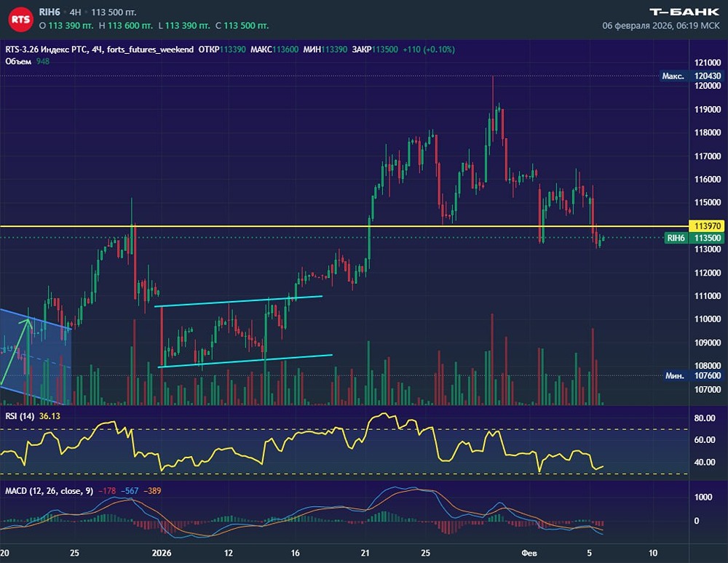The image size is (728, 563).
Task: Click the 4H timeframe label
Action: tap(75, 12)
